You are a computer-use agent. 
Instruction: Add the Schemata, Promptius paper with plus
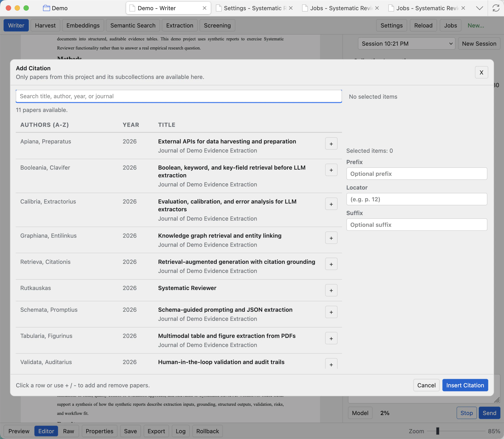click(331, 312)
